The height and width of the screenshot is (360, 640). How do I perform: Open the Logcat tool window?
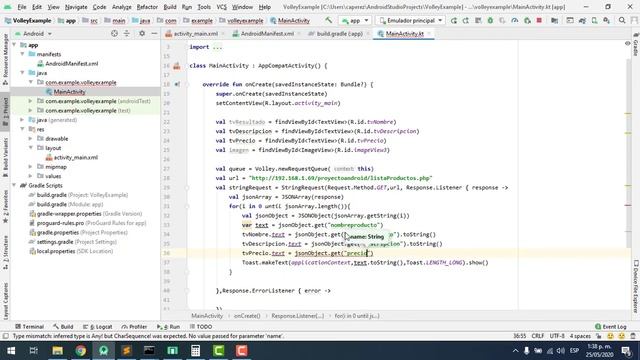98,327
